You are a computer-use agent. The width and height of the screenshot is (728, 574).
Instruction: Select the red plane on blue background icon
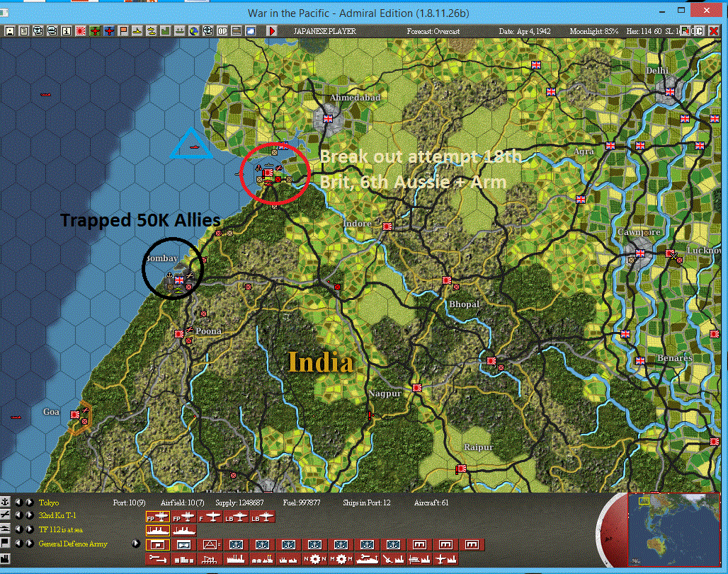[x=109, y=31]
